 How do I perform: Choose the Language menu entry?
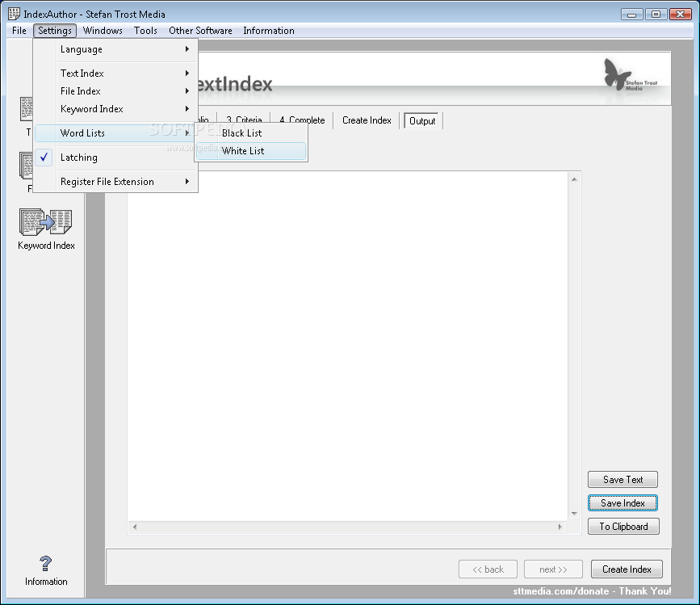coord(116,49)
